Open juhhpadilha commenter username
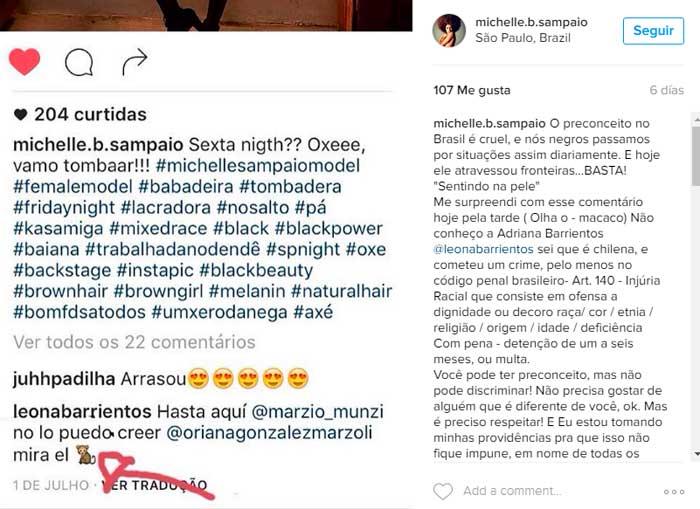The height and width of the screenshot is (509, 700). click(x=64, y=379)
